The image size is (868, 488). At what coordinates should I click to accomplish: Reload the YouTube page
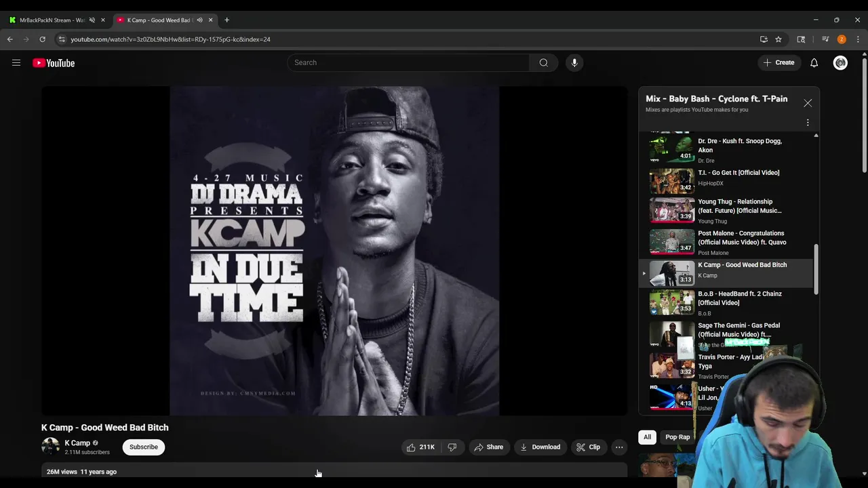pos(42,39)
